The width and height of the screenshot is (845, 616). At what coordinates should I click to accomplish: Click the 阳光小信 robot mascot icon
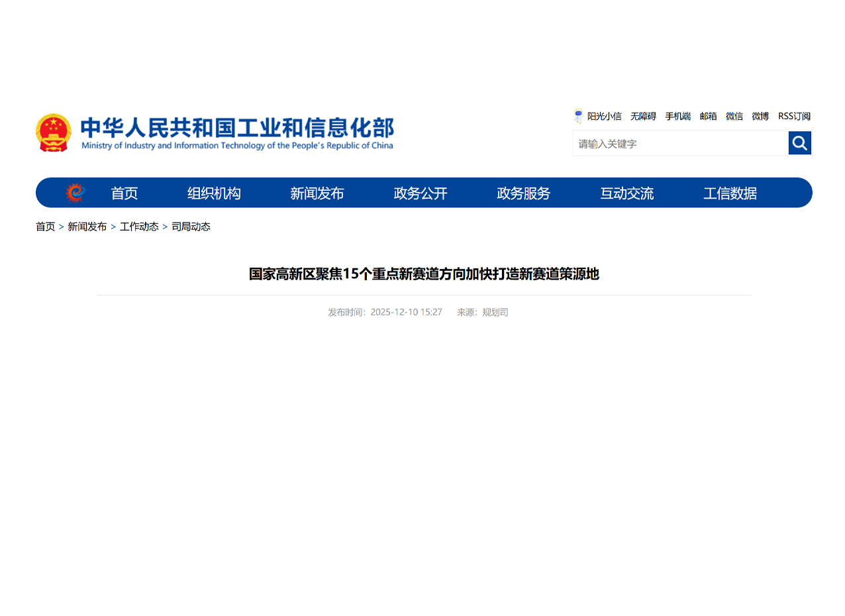(x=578, y=117)
